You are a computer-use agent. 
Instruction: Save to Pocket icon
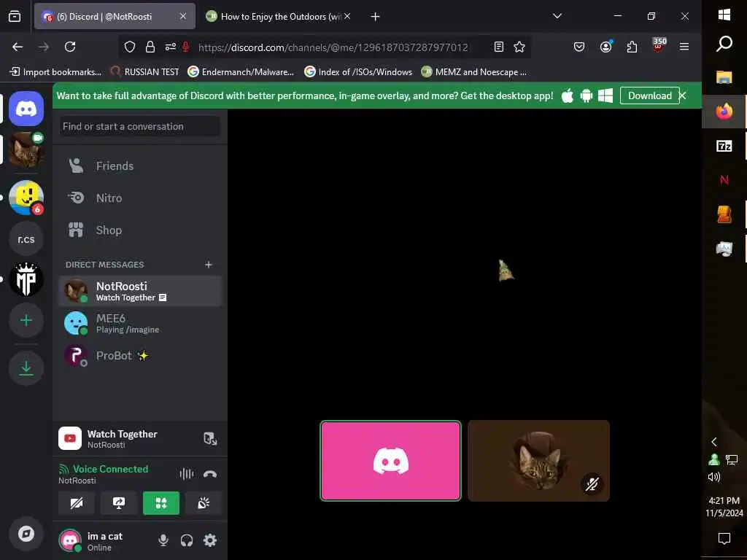click(x=578, y=47)
